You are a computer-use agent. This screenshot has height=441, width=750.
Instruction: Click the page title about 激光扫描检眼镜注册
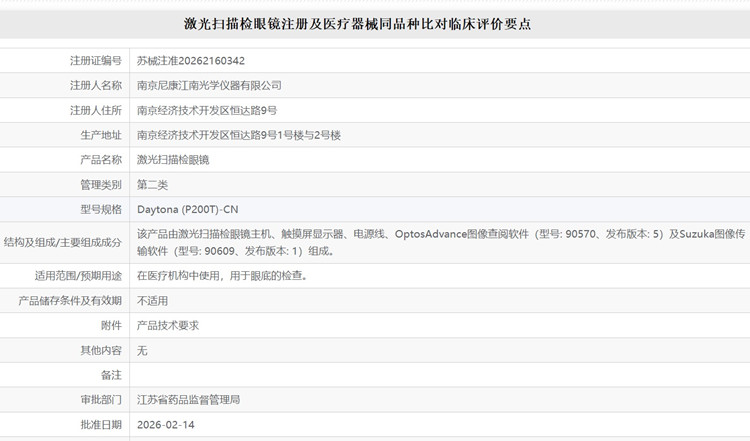pos(357,24)
